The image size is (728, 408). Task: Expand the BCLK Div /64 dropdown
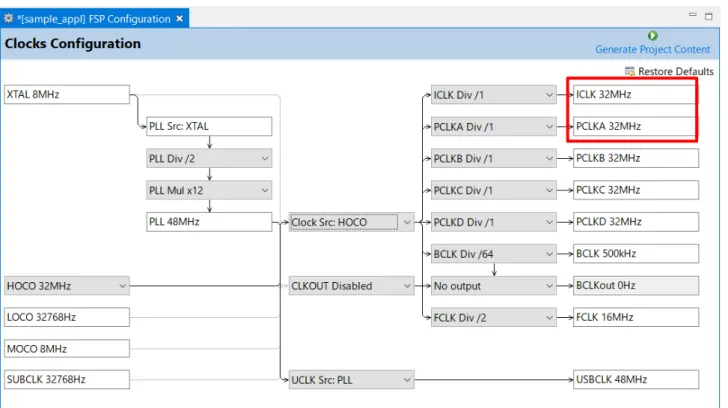[494, 254]
